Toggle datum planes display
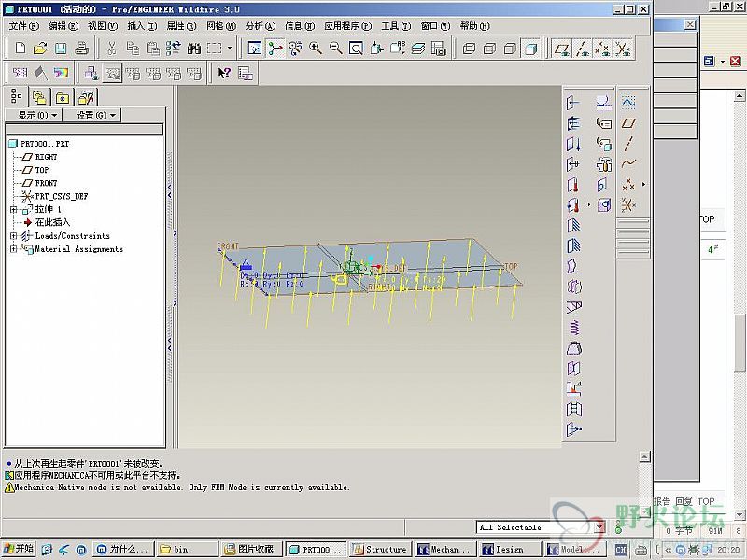The height and width of the screenshot is (560, 747). 562,49
